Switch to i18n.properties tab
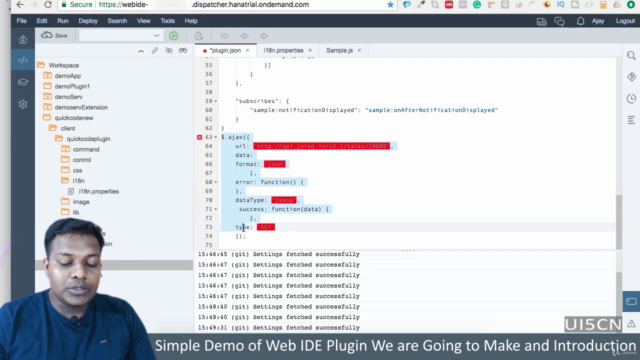The width and height of the screenshot is (640, 360). [x=283, y=51]
